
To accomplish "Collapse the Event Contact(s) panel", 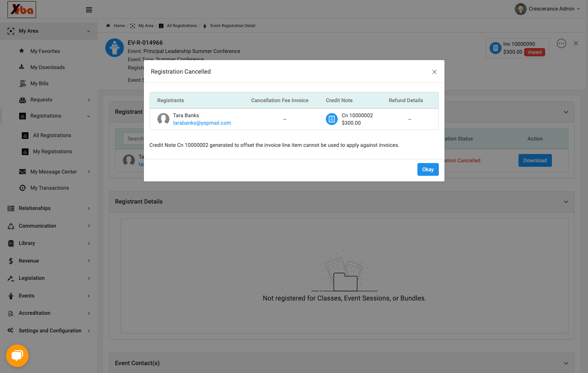I will coord(566,363).
